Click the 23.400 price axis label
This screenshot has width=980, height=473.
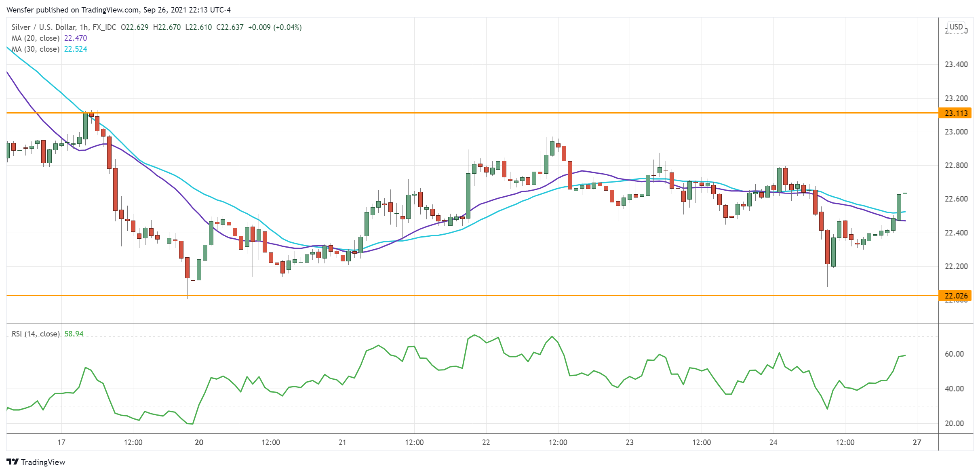coord(956,64)
